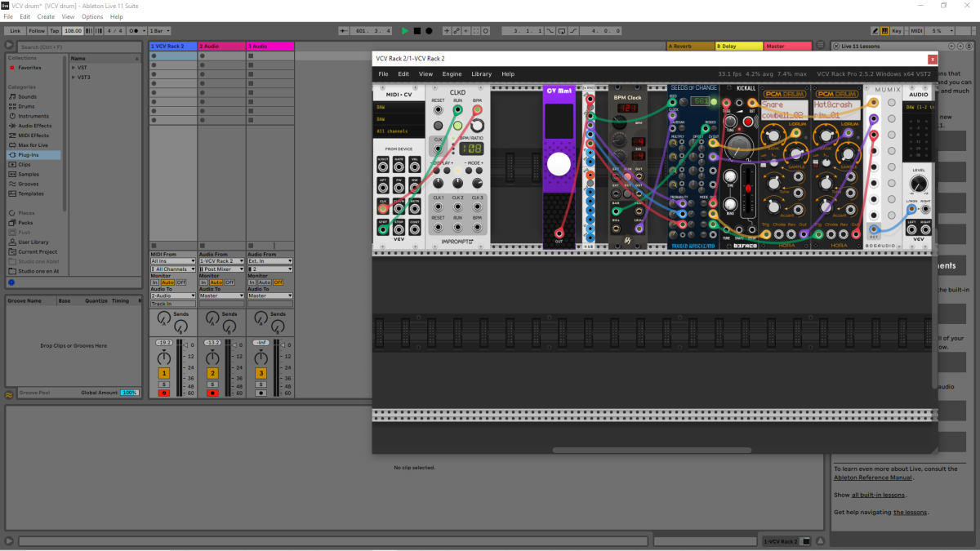Open all built-in lessons link
This screenshot has height=551, width=980.
point(878,495)
